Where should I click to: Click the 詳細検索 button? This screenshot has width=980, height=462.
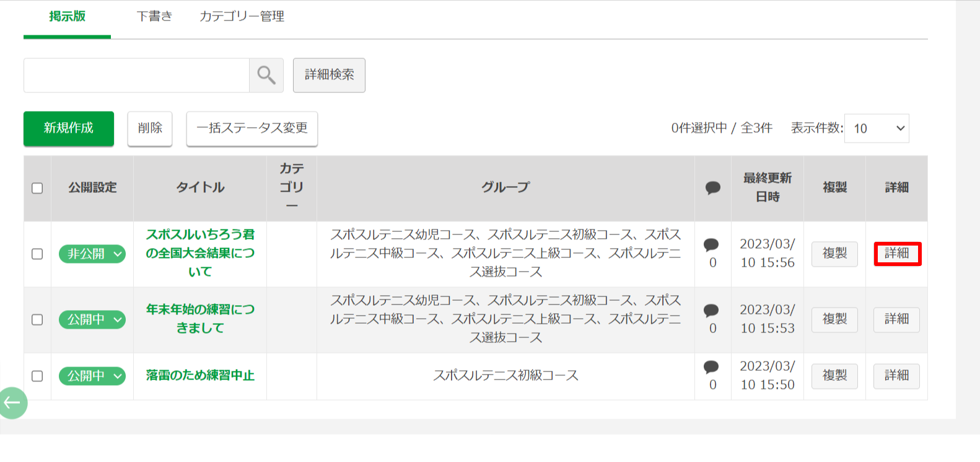point(329,75)
